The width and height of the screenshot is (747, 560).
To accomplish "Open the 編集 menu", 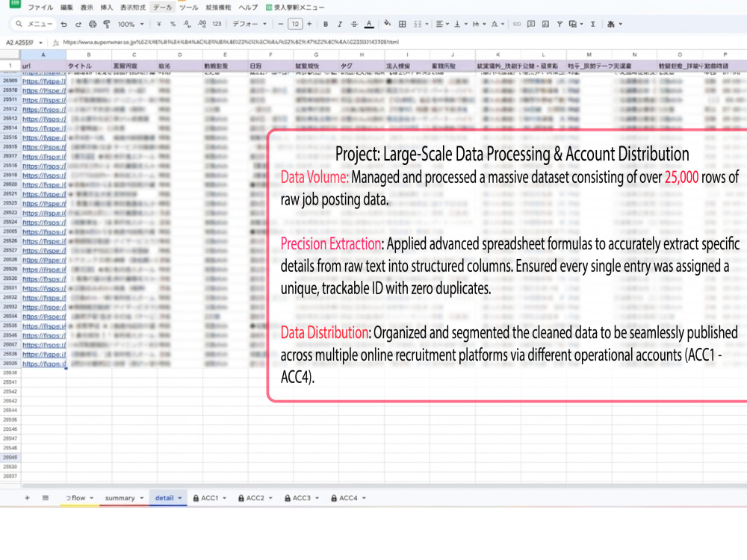I will coord(66,7).
